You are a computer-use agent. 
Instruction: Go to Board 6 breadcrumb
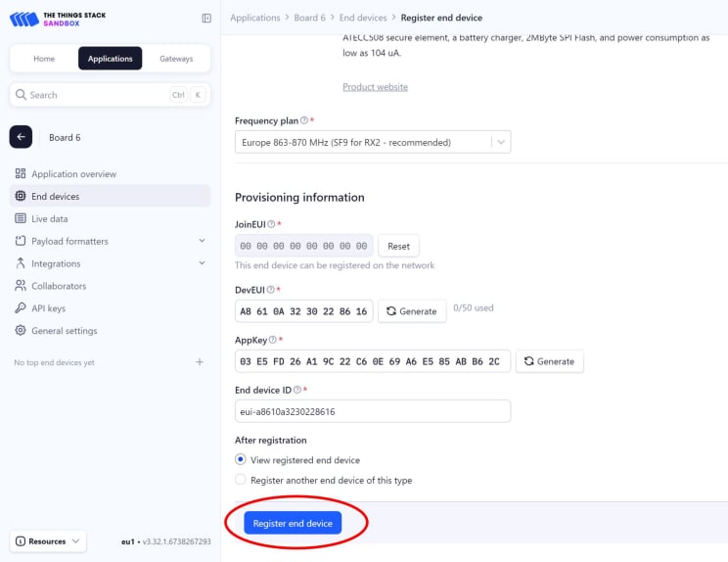coord(309,18)
